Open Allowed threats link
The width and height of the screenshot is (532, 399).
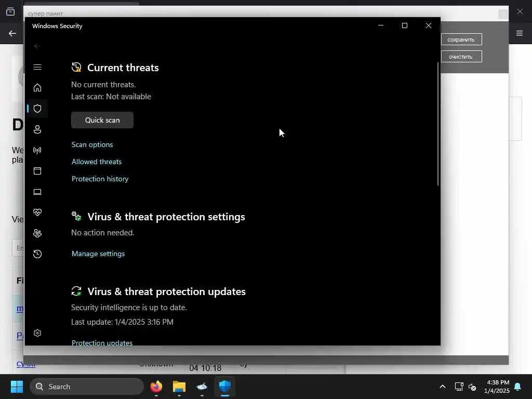(96, 162)
